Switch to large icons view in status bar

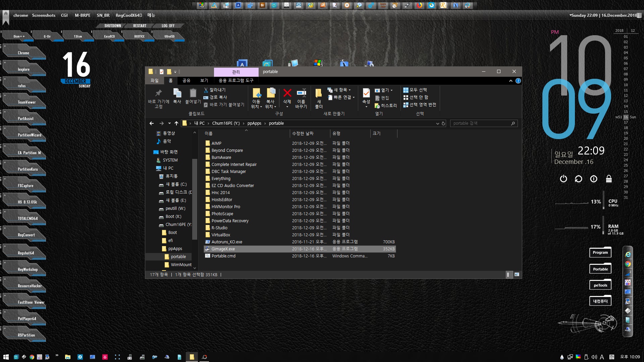(517, 275)
